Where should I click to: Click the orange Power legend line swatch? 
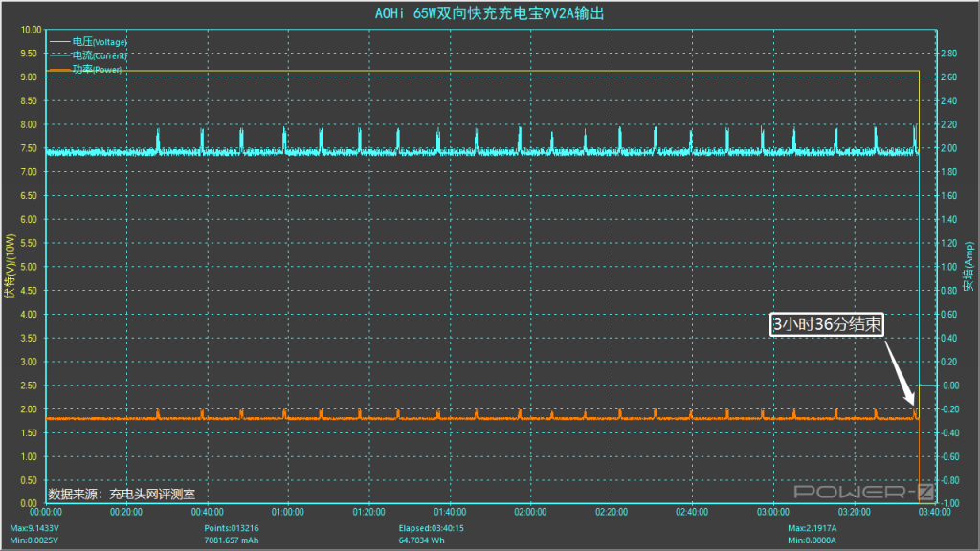pyautogui.click(x=59, y=69)
